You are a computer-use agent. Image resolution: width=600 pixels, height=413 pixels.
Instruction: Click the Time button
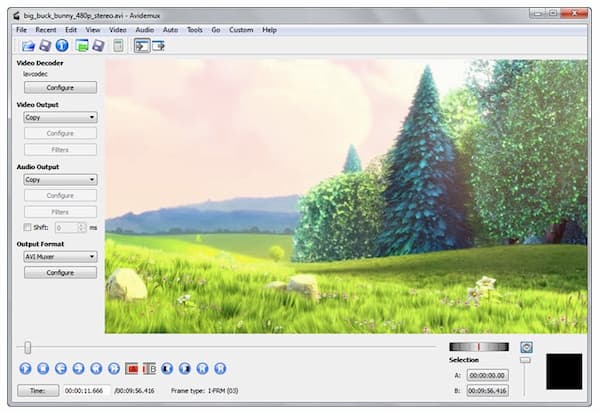[x=38, y=391]
